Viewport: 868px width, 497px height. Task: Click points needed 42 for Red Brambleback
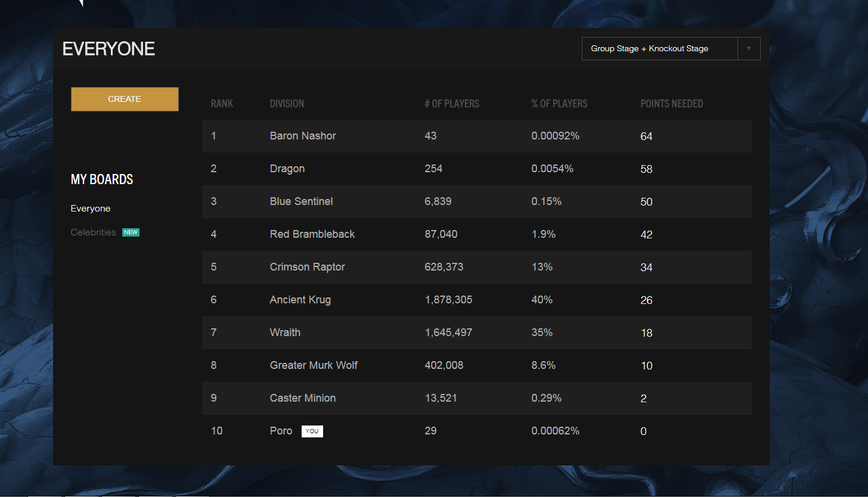click(646, 235)
